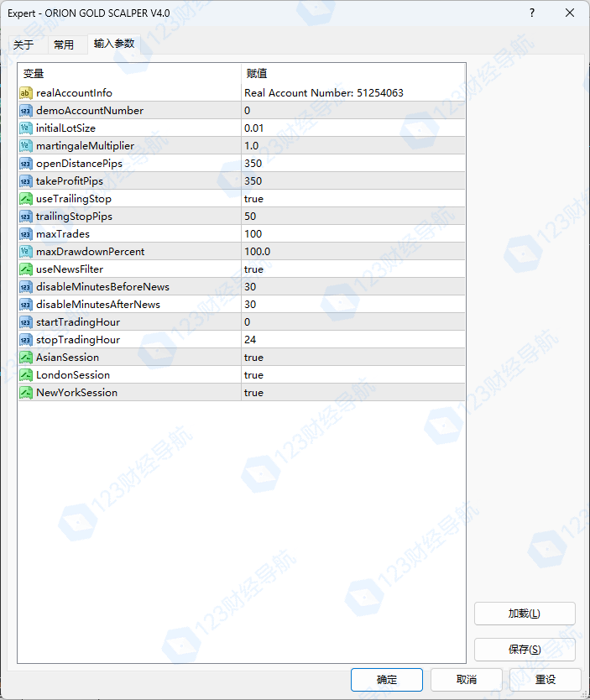Screen dimensions: 590x700
Task: Select disableMinutesAfterNews value 30
Action: coord(353,305)
